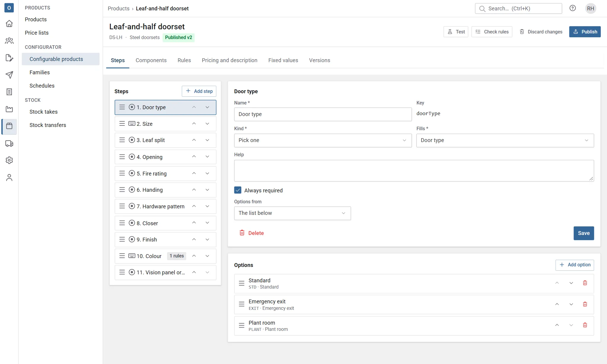The width and height of the screenshot is (607, 364).
Task: Click the Products breadcrumb link
Action: tap(118, 9)
